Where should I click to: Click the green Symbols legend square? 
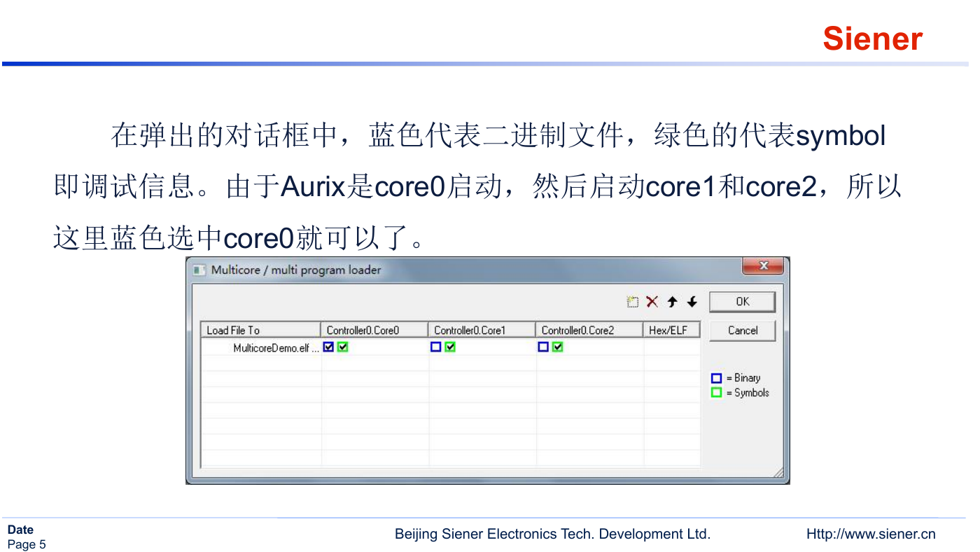[716, 393]
